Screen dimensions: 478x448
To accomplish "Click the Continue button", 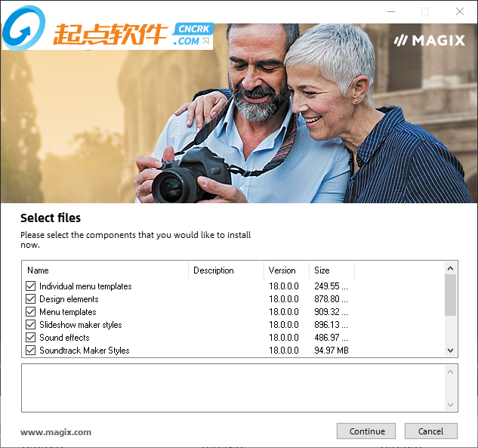I will coord(366,431).
